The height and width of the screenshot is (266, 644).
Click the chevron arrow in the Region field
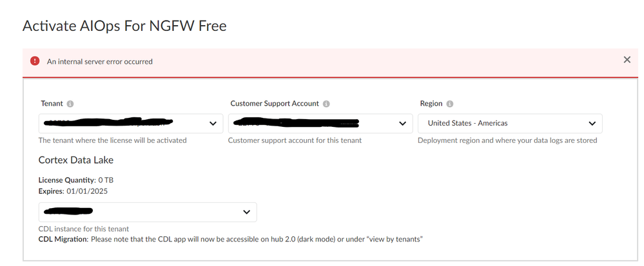(x=592, y=123)
